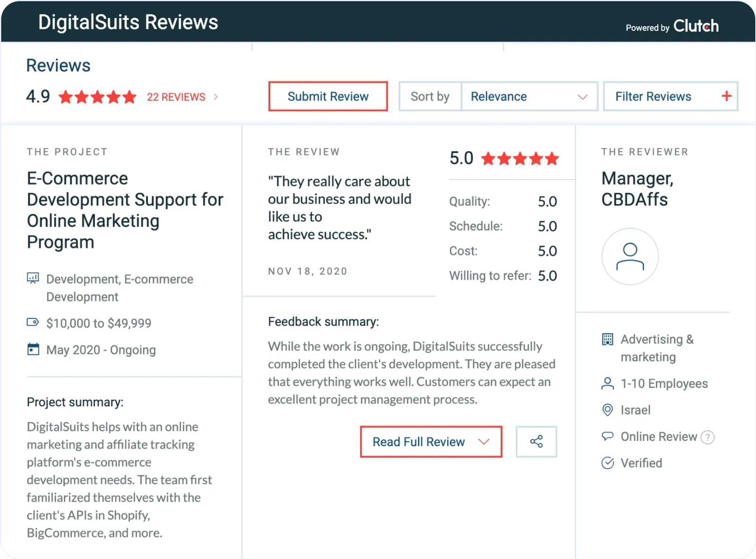Click the overall 4.9 star rating
Screen dimensions: 756x559
pyautogui.click(x=97, y=97)
